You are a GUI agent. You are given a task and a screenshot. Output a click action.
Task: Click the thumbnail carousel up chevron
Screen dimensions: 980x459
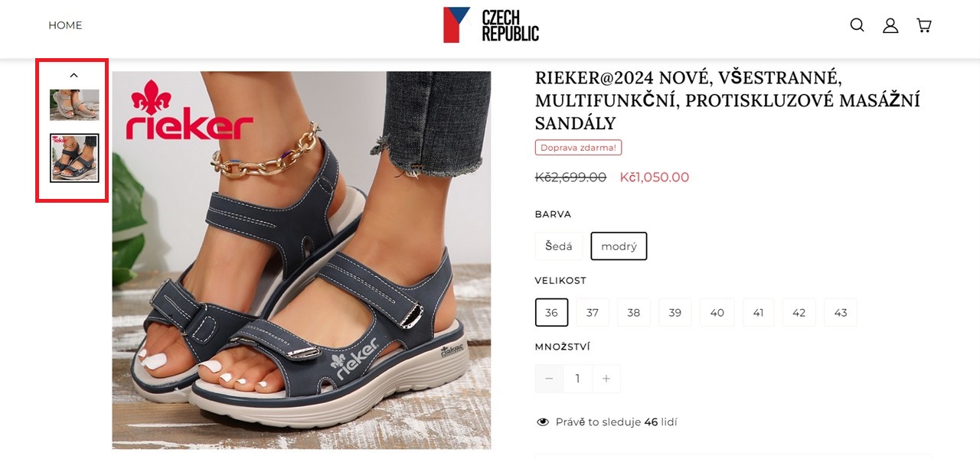coord(74,75)
